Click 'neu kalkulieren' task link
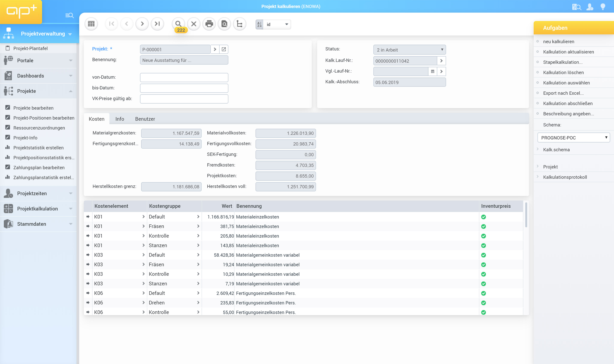614x364 pixels. (558, 42)
